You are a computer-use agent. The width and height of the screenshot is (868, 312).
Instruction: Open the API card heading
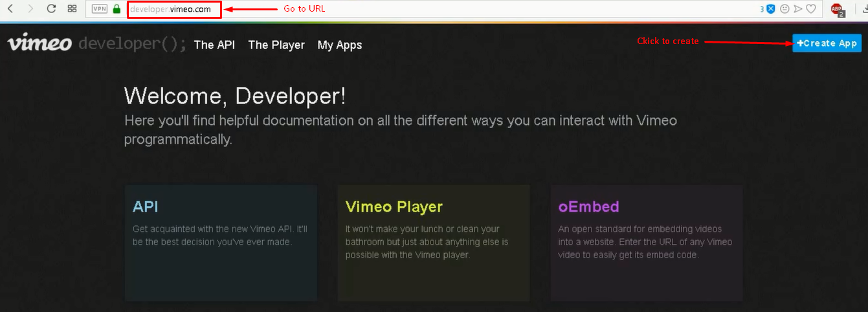coord(146,206)
